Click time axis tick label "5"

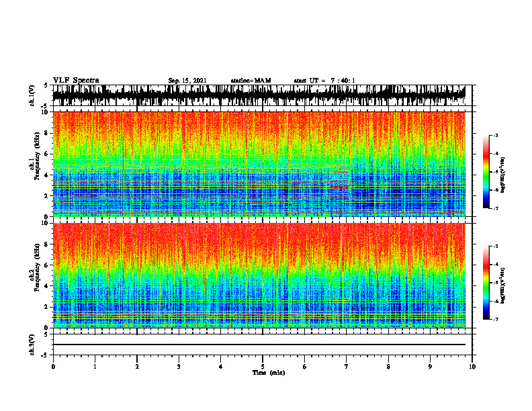[263, 367]
